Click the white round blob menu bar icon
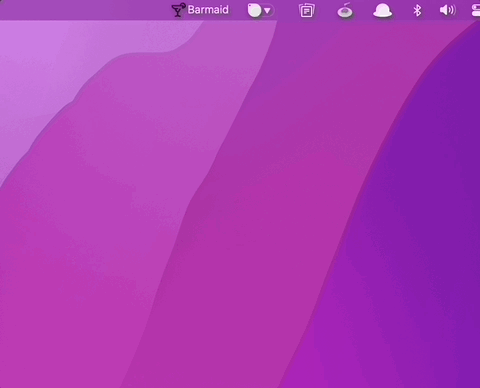The width and height of the screenshot is (480, 388). coord(255,10)
